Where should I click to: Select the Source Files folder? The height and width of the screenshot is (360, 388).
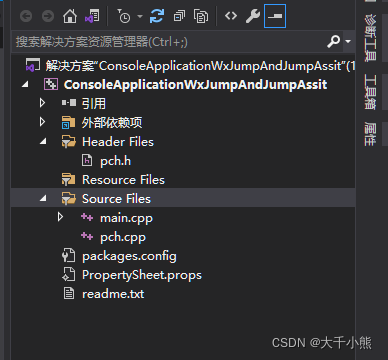(116, 199)
